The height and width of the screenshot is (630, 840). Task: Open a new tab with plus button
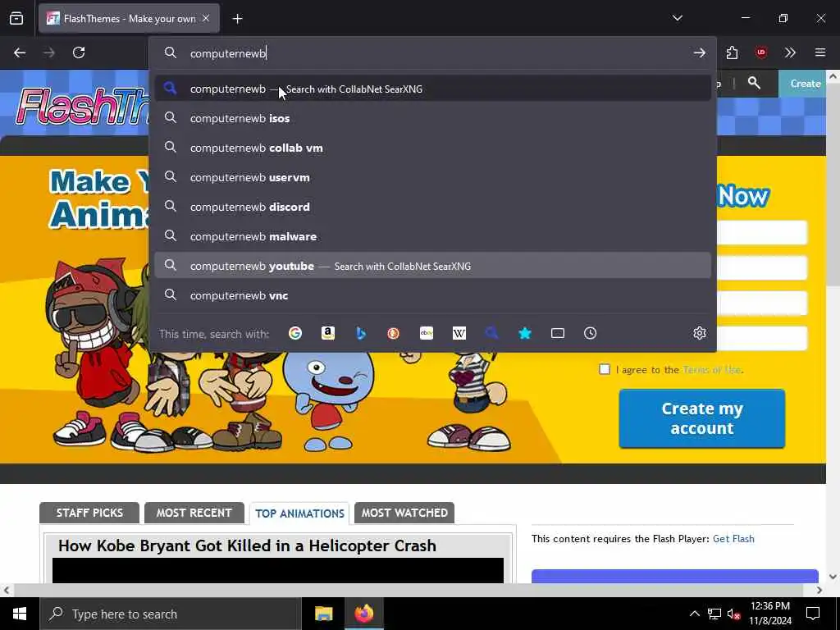237,19
